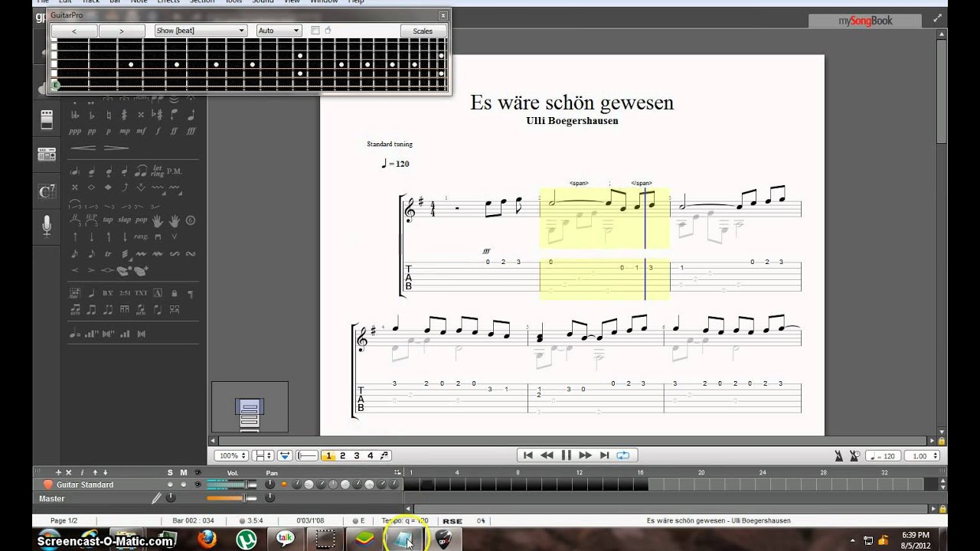Open the 1.00 playback speed dropdown

tap(921, 455)
